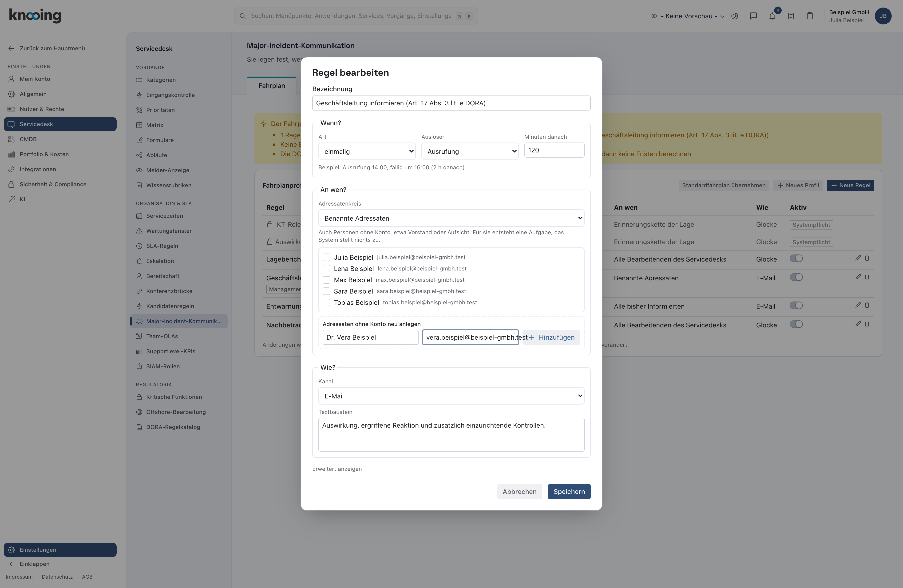Screen dimensions: 903x588
Task: Click the Minuten danach field
Action: point(554,150)
